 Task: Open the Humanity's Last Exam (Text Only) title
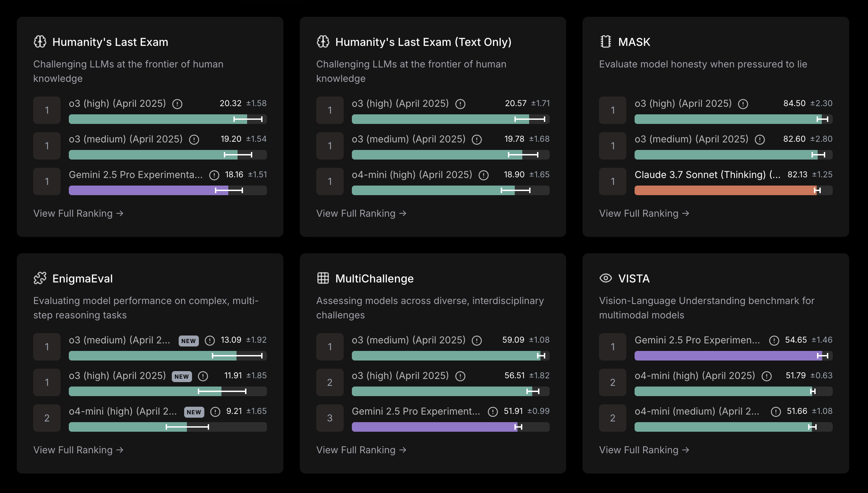click(x=423, y=42)
